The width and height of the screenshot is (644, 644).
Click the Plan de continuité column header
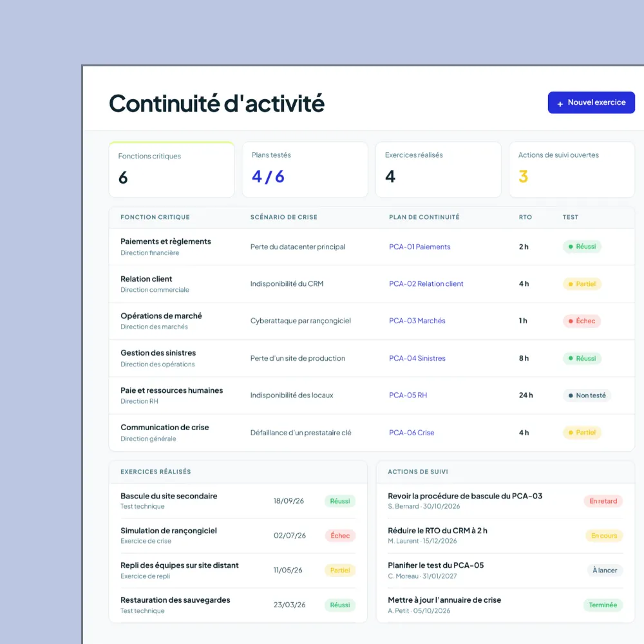point(424,217)
